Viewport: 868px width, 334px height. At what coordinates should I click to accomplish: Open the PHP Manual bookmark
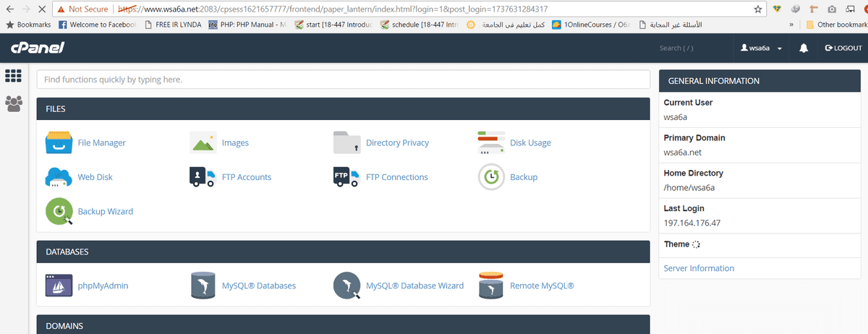point(248,25)
